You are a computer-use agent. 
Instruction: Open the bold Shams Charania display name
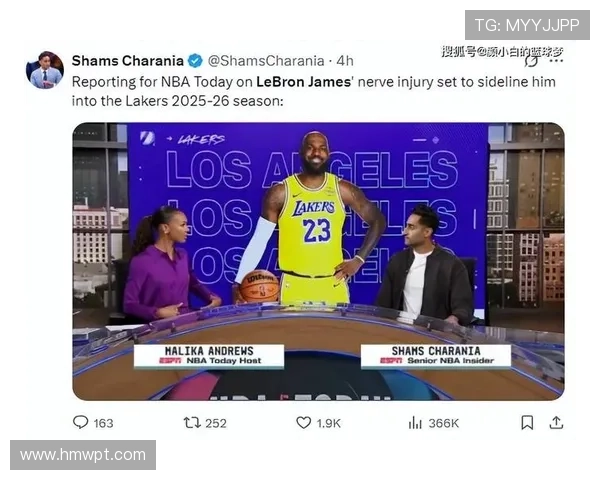128,61
